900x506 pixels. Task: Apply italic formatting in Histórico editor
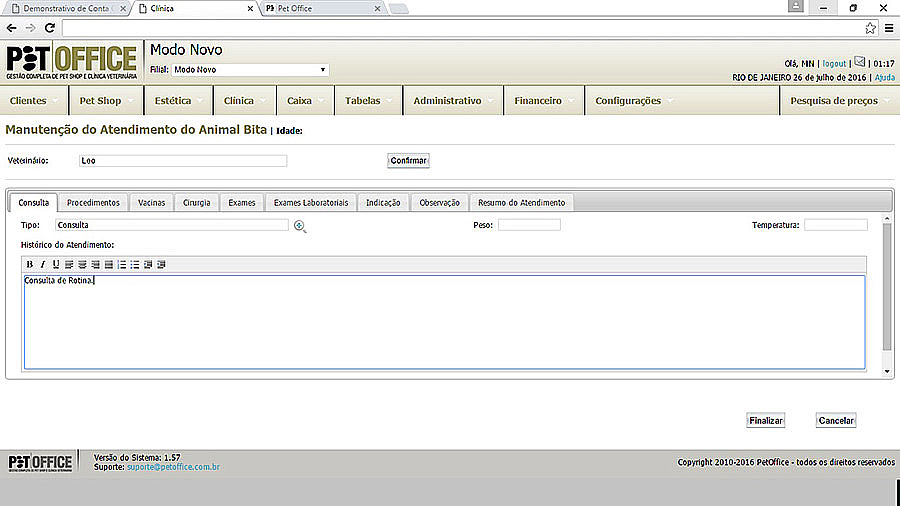(43, 264)
